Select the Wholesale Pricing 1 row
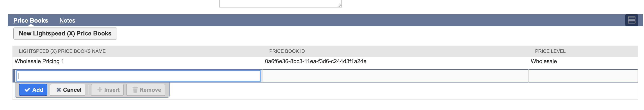The width and height of the screenshot is (644, 110). pyautogui.click(x=39, y=61)
